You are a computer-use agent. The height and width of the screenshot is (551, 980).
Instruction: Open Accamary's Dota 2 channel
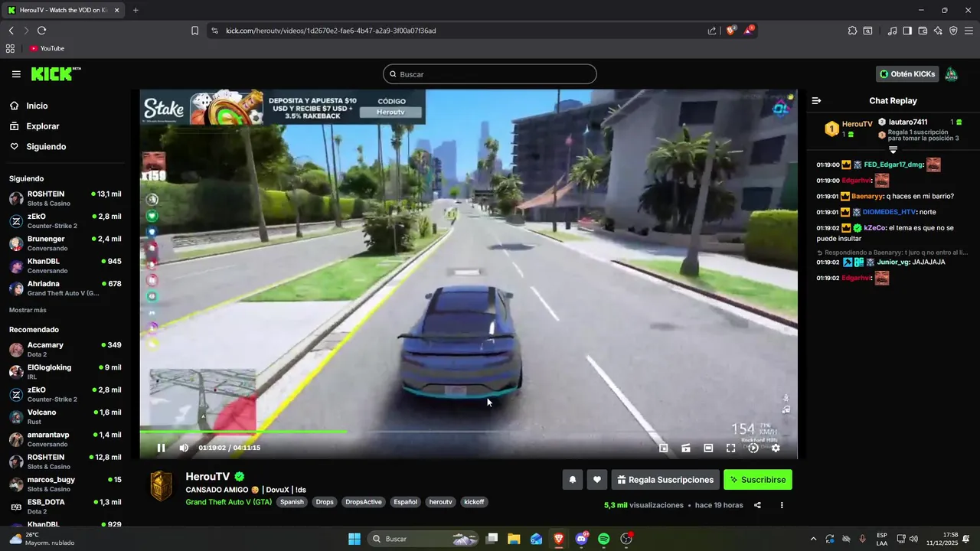coord(65,350)
